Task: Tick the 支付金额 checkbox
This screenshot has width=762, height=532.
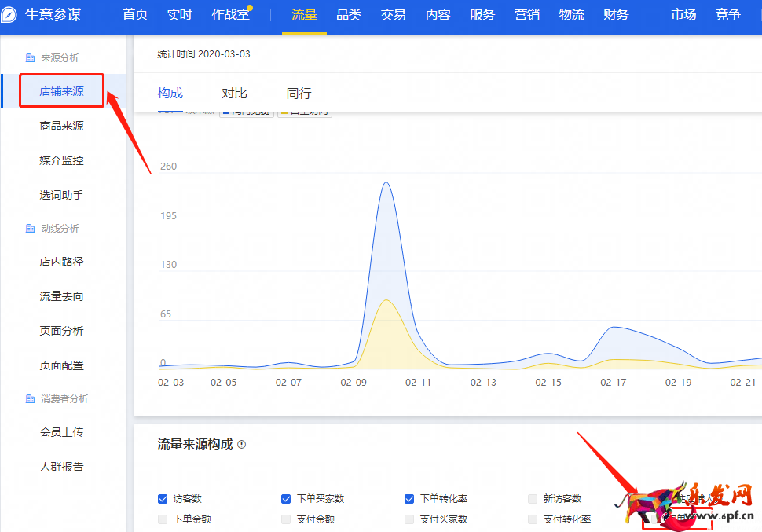Action: [x=286, y=519]
